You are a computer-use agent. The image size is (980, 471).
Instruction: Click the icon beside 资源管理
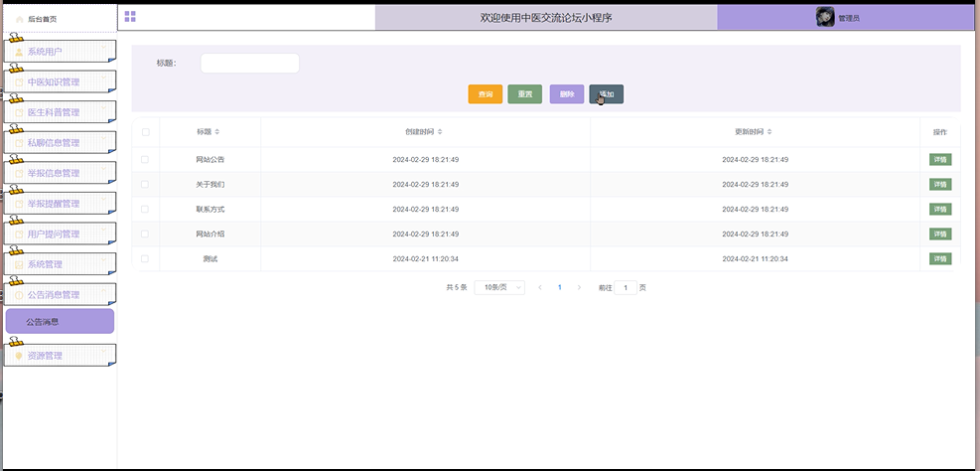point(19,356)
